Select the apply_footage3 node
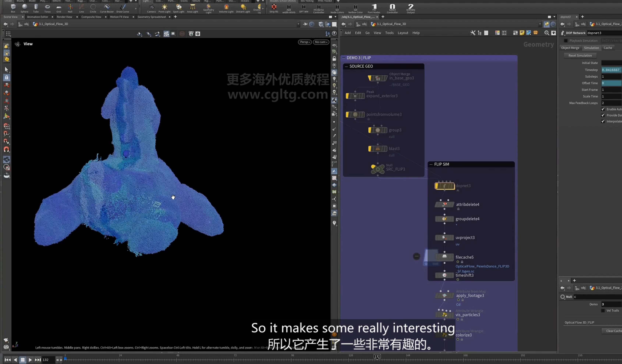 click(x=444, y=295)
